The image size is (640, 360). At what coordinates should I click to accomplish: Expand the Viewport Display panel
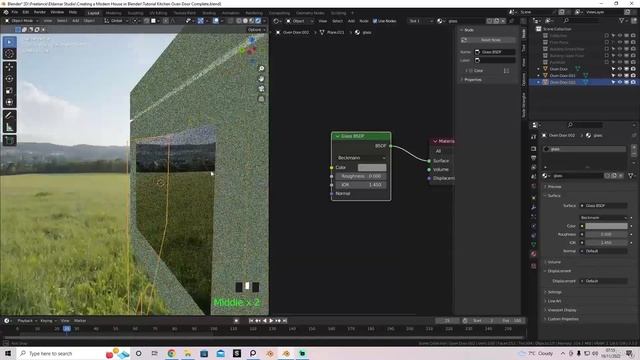tap(562, 310)
